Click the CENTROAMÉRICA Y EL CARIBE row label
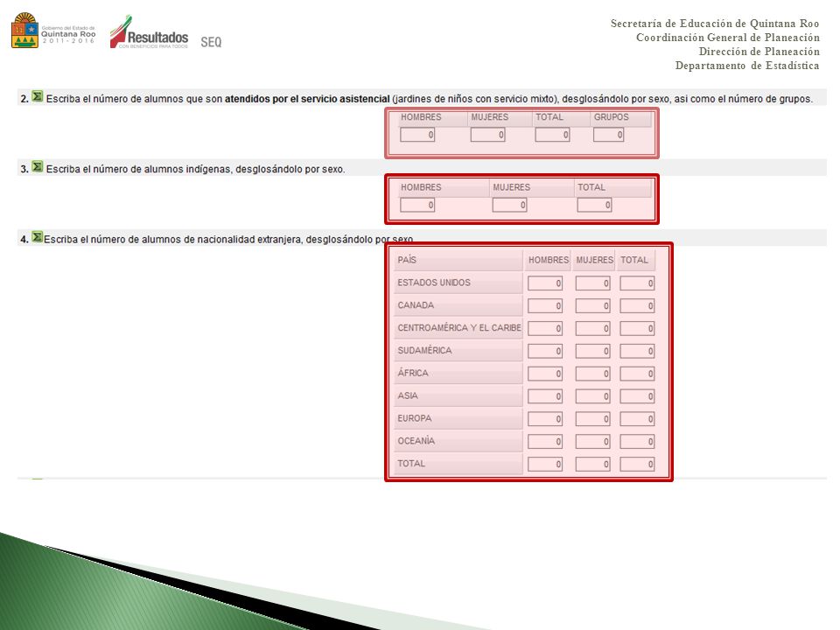Image resolution: width=840 pixels, height=630 pixels. point(459,327)
